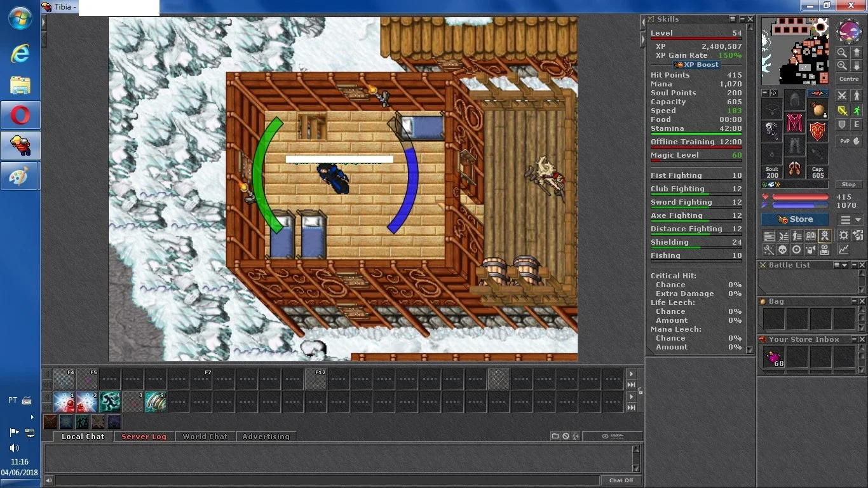The width and height of the screenshot is (868, 488).
Task: Select balanced yellow sword fight mode
Action: 842,109
